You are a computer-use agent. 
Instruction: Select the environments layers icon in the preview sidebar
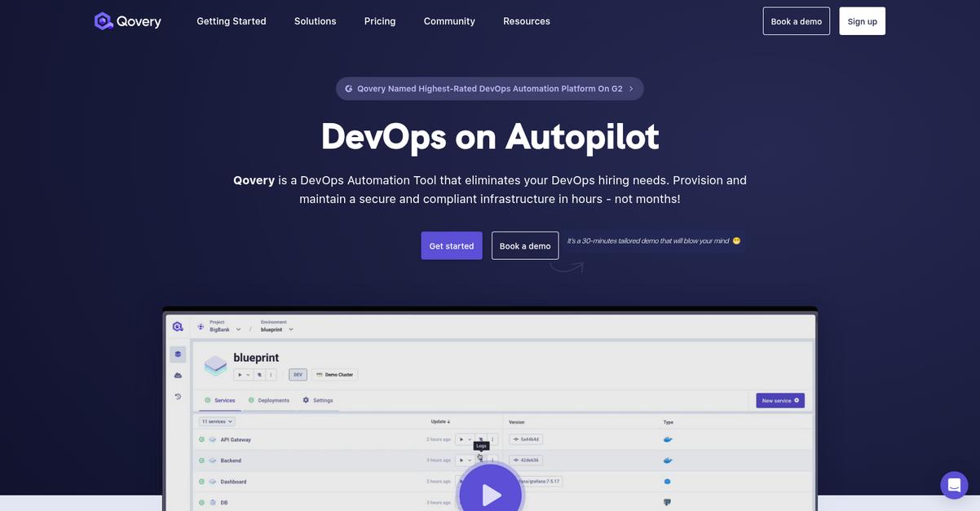pyautogui.click(x=178, y=355)
